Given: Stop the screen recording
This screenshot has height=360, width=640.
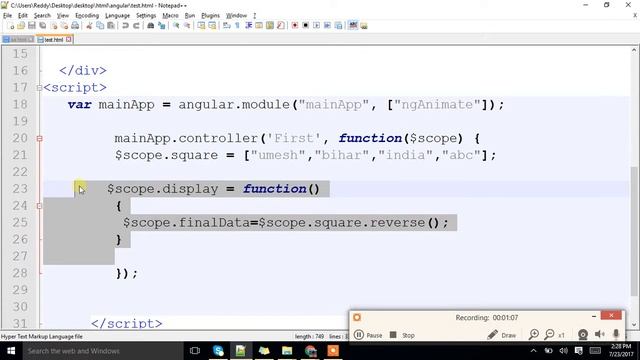Looking at the screenshot, I should tap(402, 335).
